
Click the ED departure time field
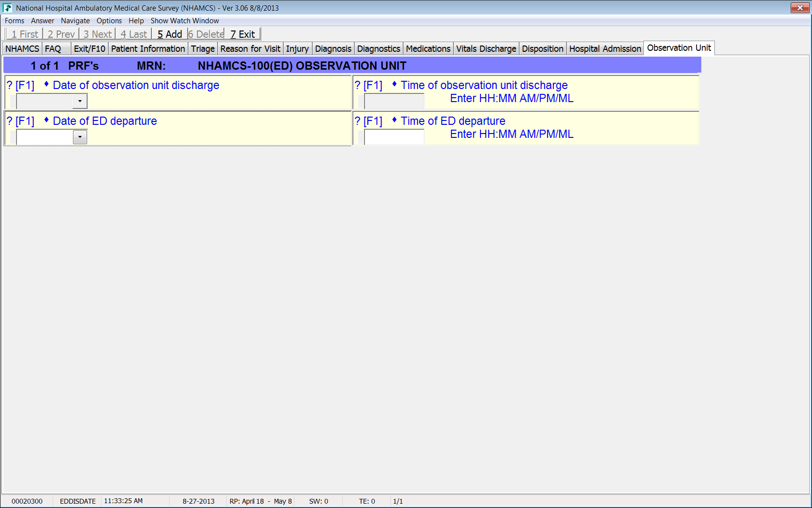[394, 137]
